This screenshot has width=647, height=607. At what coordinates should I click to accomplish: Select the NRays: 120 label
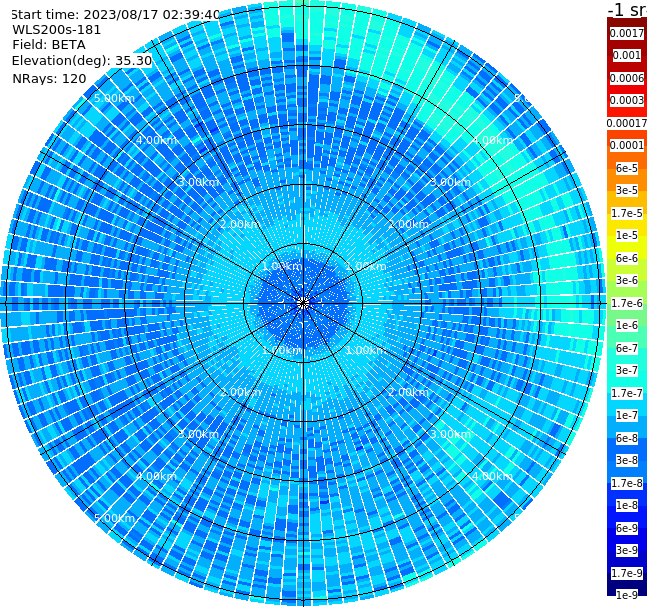tap(49, 78)
